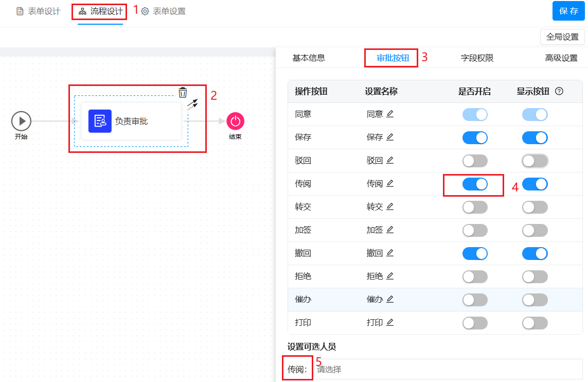Click the edit pencil next to 同意
The height and width of the screenshot is (382, 588).
390,114
